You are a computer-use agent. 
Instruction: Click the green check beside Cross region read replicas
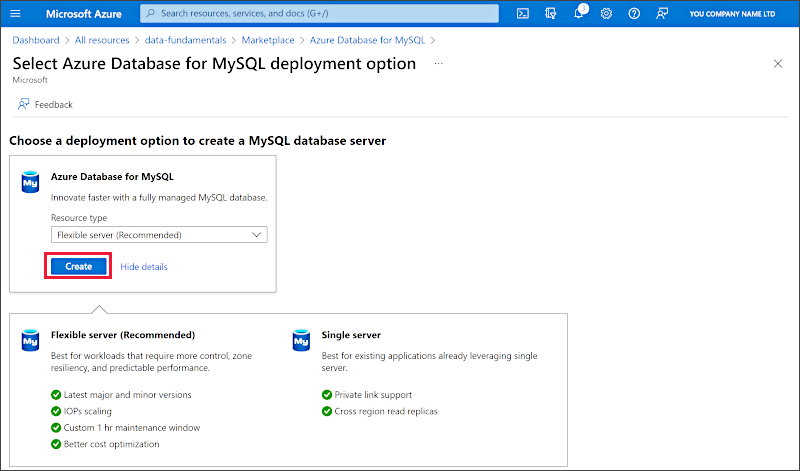[x=327, y=411]
